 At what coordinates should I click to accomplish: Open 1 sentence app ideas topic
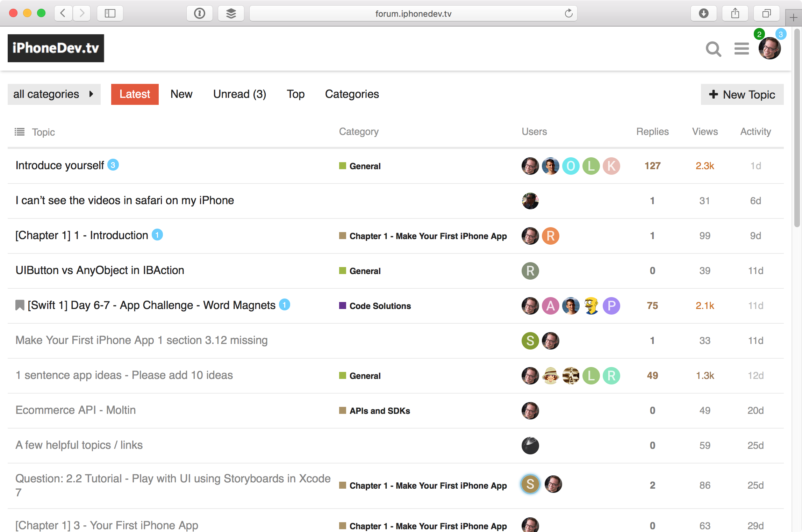tap(124, 375)
